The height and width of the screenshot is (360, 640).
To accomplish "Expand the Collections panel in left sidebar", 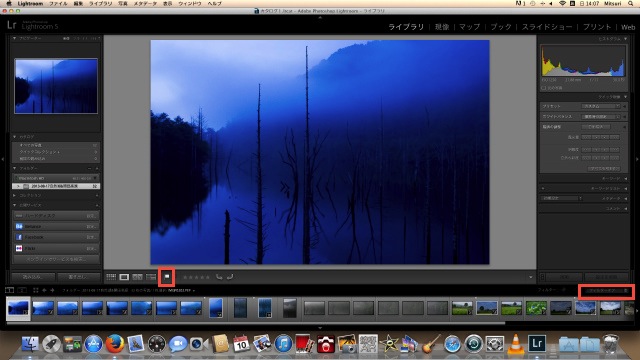I will pos(15,196).
